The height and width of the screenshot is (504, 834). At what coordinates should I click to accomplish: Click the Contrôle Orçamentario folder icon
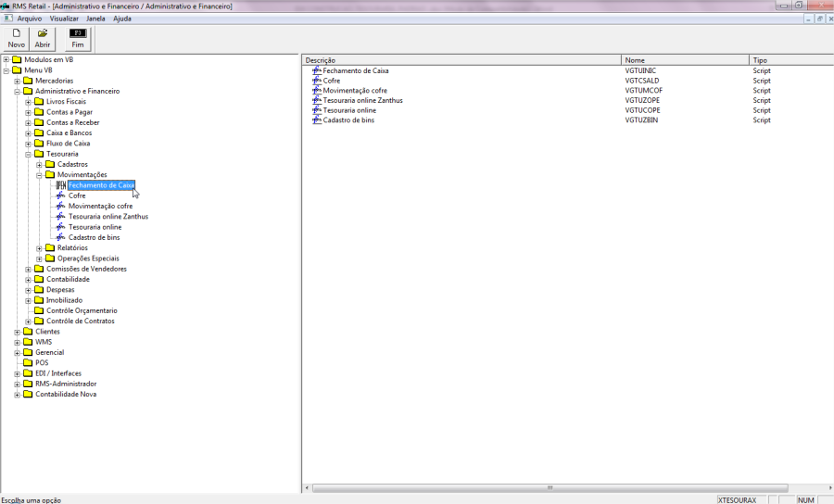(39, 310)
